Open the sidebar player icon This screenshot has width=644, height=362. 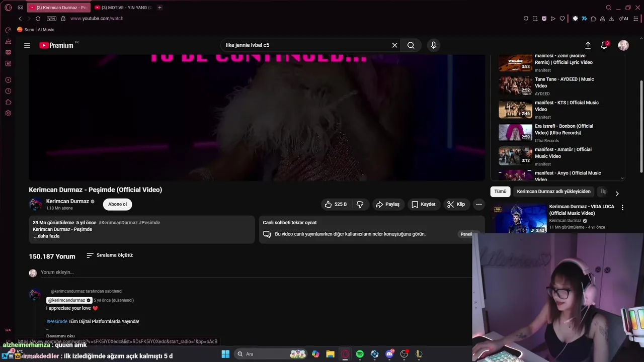pyautogui.click(x=8, y=80)
